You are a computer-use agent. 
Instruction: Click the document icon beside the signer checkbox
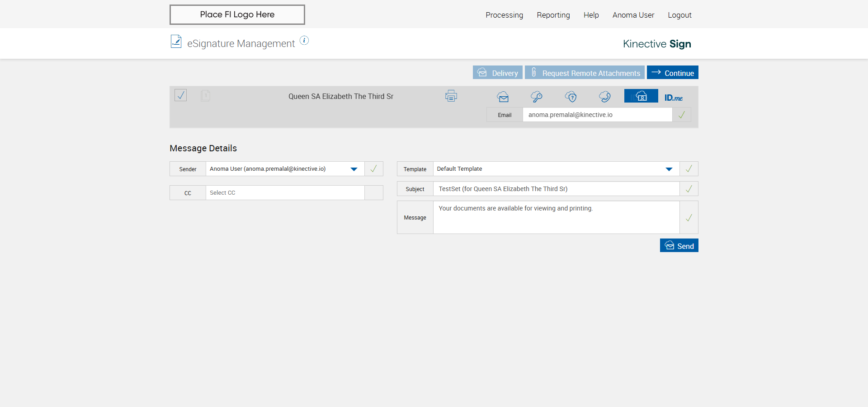pos(205,96)
